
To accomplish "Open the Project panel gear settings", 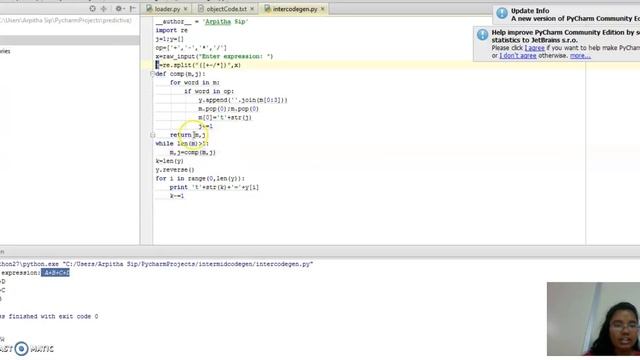I will point(119,9).
